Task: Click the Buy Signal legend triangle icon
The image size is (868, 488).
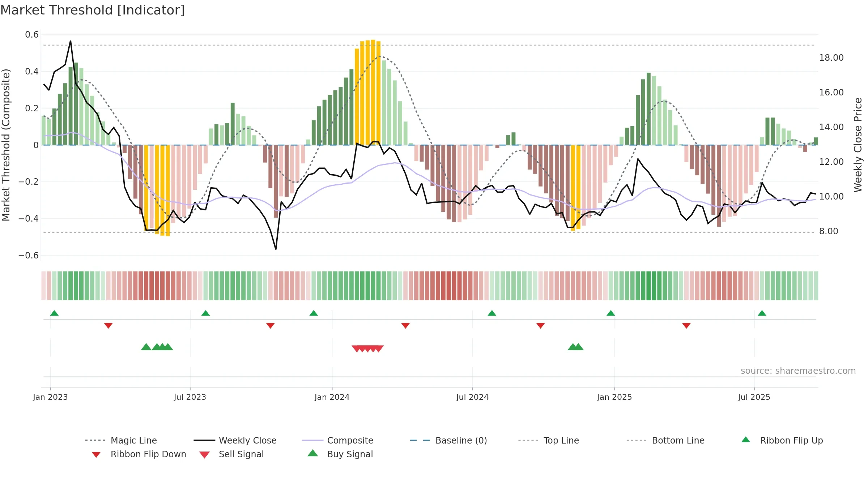Action: click(x=313, y=453)
